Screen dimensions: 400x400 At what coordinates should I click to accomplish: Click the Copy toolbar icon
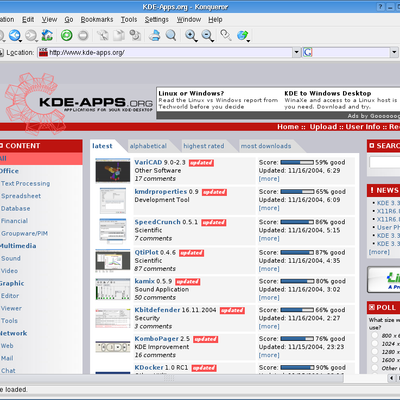[119, 35]
